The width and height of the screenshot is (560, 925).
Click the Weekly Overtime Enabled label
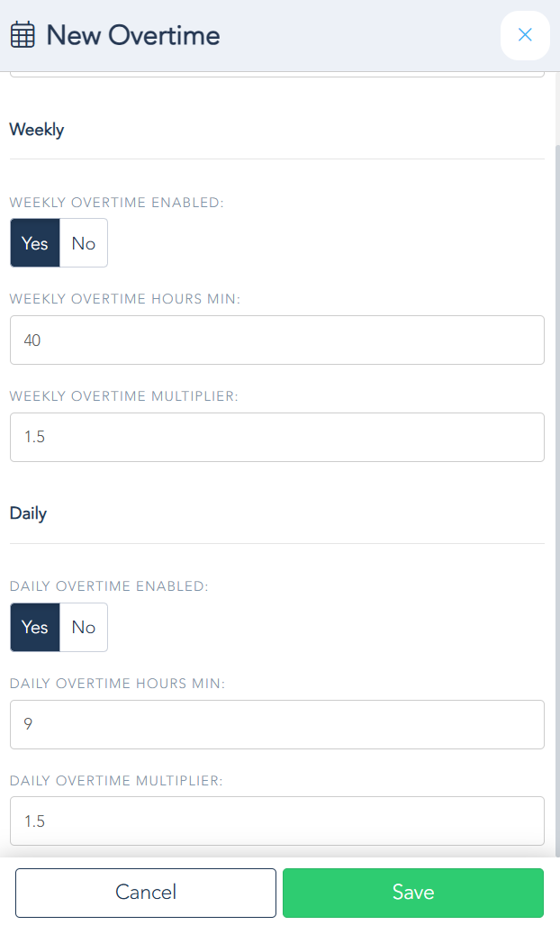pyautogui.click(x=116, y=203)
